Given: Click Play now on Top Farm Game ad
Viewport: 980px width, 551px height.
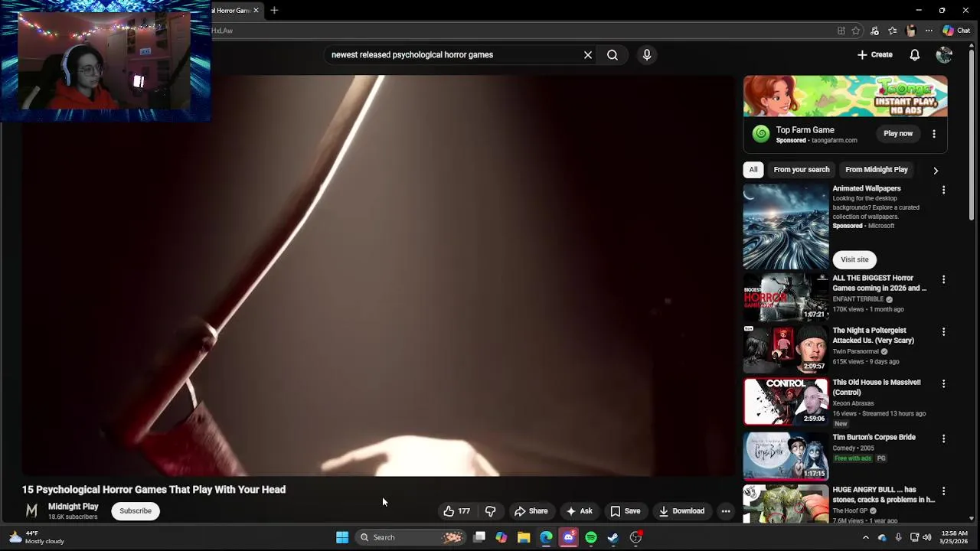Looking at the screenshot, I should click(898, 134).
